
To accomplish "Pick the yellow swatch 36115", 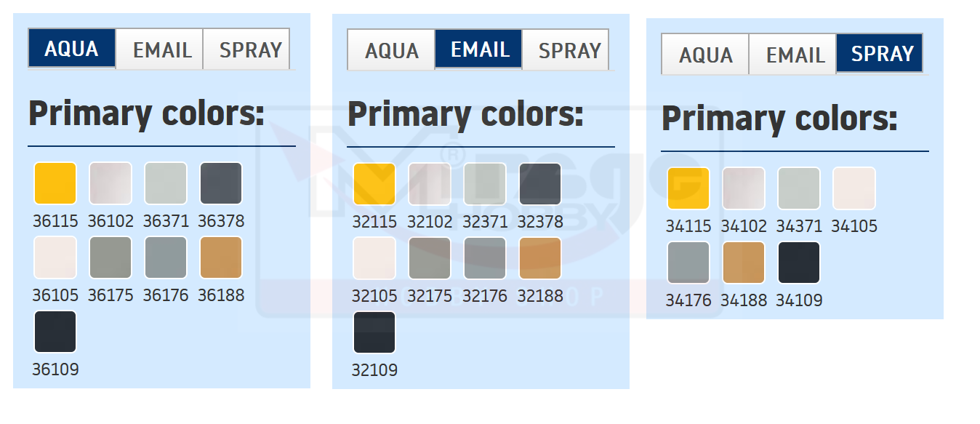I will (x=55, y=183).
